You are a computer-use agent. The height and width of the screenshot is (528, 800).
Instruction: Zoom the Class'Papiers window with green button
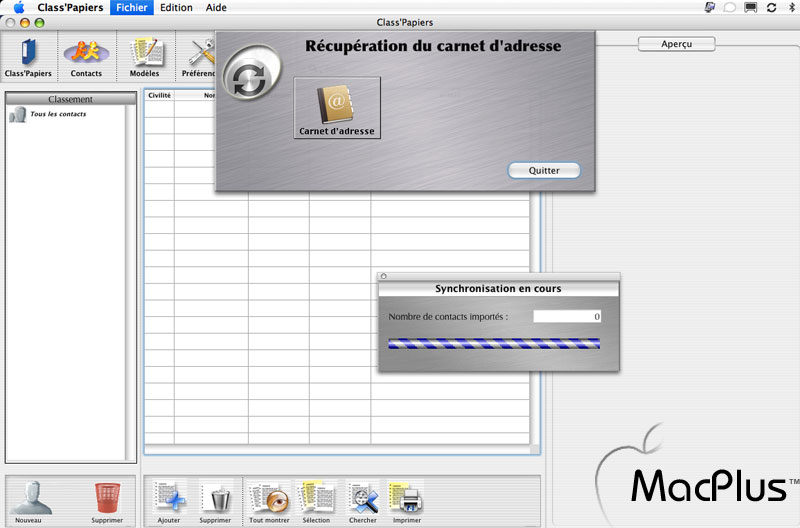(x=39, y=22)
